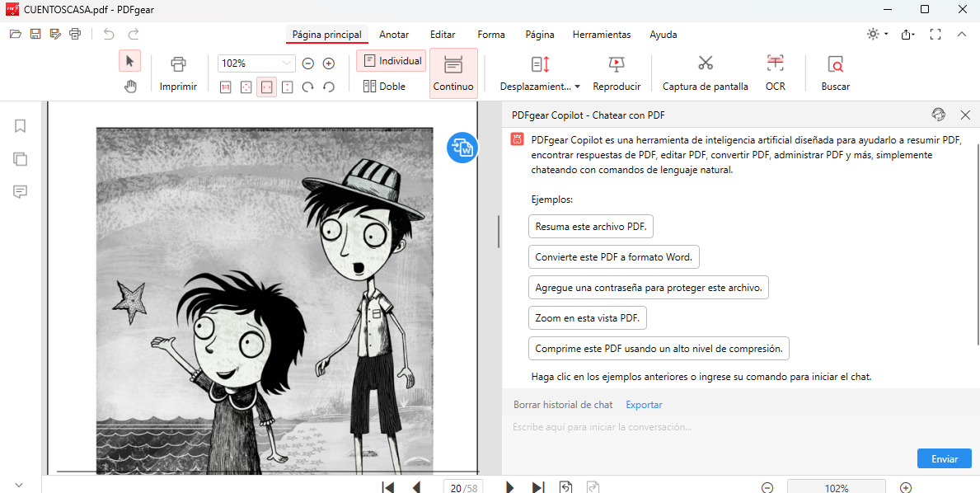
Task: Run OCR on the document
Action: 774,71
